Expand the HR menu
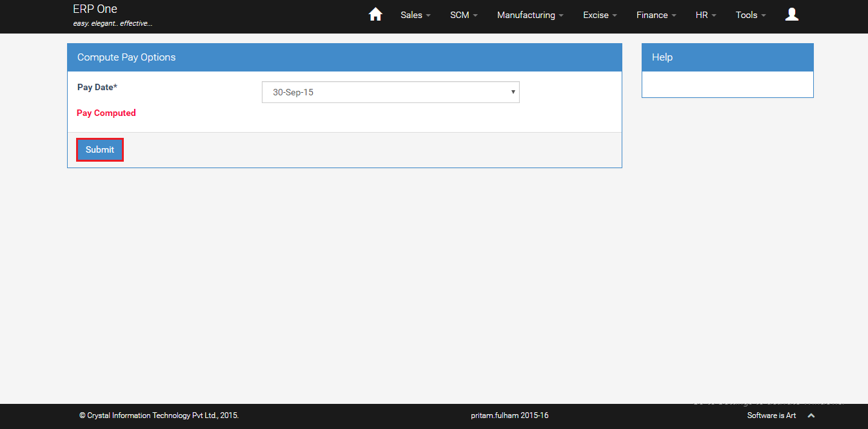868x429 pixels. click(705, 15)
